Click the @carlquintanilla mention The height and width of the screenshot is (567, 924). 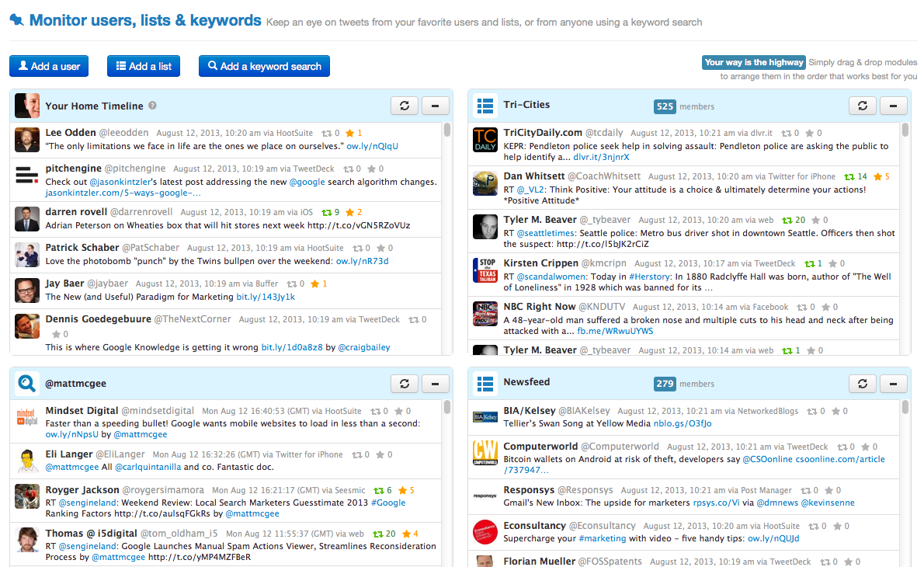click(148, 468)
